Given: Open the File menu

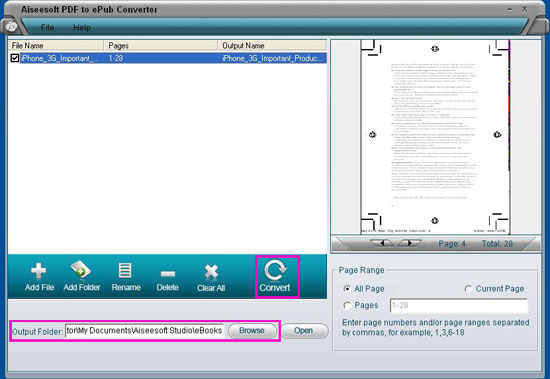Looking at the screenshot, I should (47, 28).
